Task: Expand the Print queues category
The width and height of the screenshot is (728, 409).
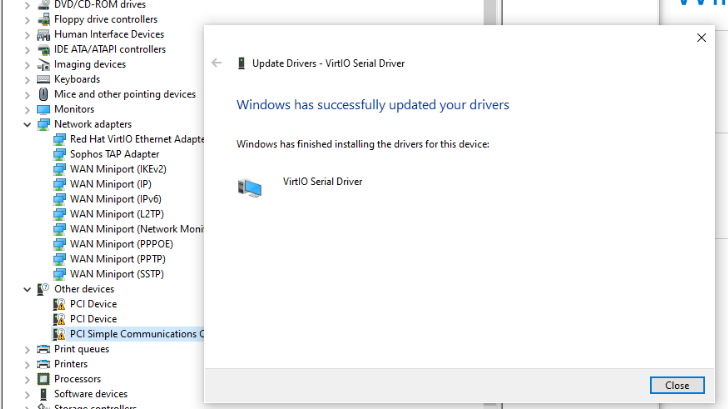Action: pyautogui.click(x=27, y=349)
